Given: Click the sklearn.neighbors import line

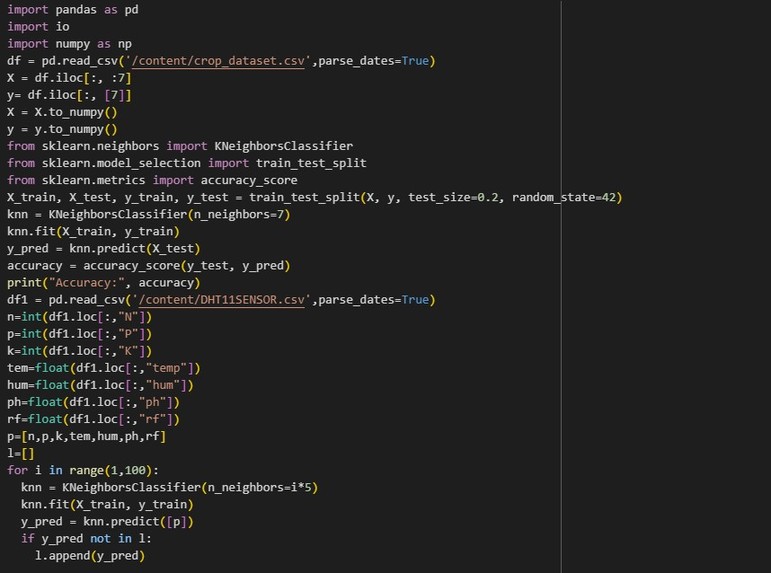Looking at the screenshot, I should click(180, 146).
